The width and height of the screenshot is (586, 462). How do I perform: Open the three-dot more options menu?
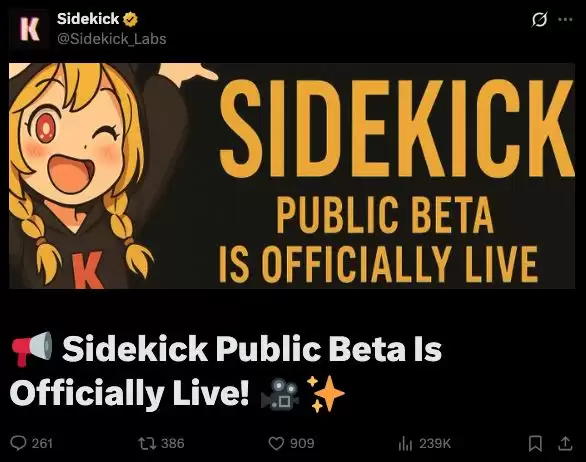tap(565, 19)
